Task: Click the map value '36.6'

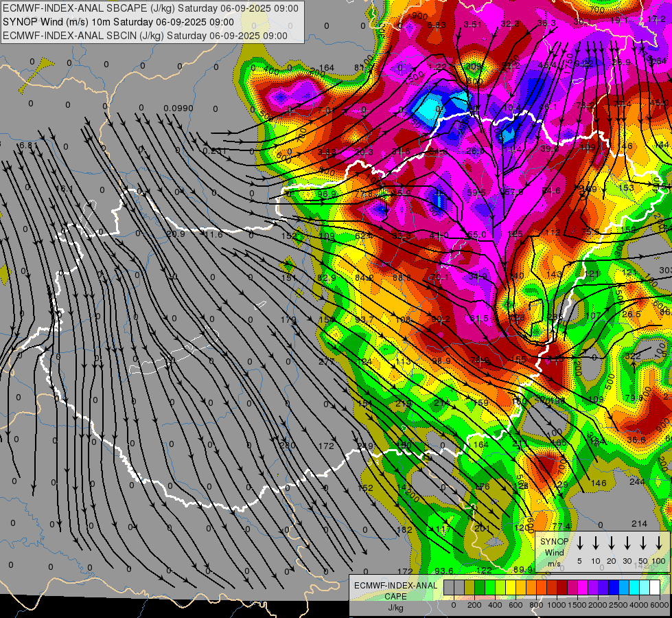Action: tap(636, 439)
